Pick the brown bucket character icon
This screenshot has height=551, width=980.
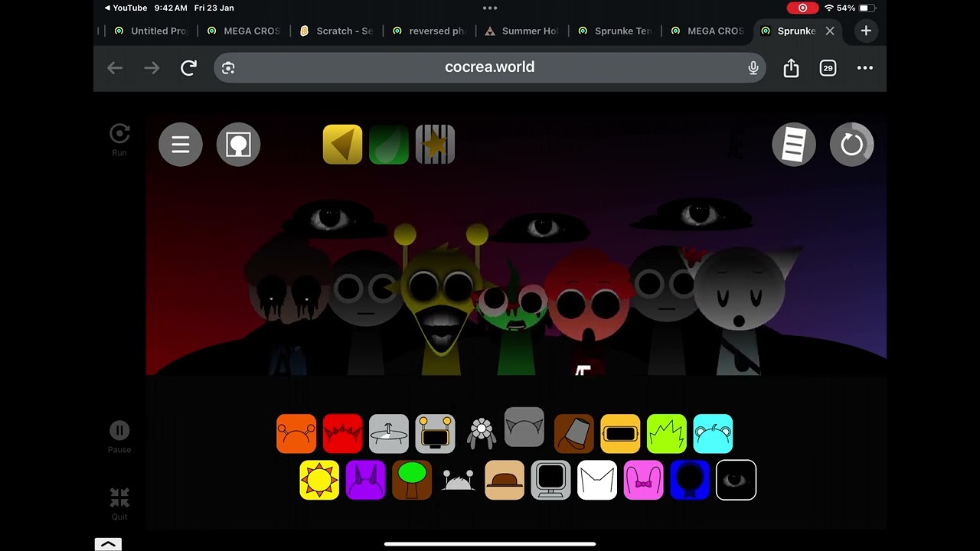574,434
